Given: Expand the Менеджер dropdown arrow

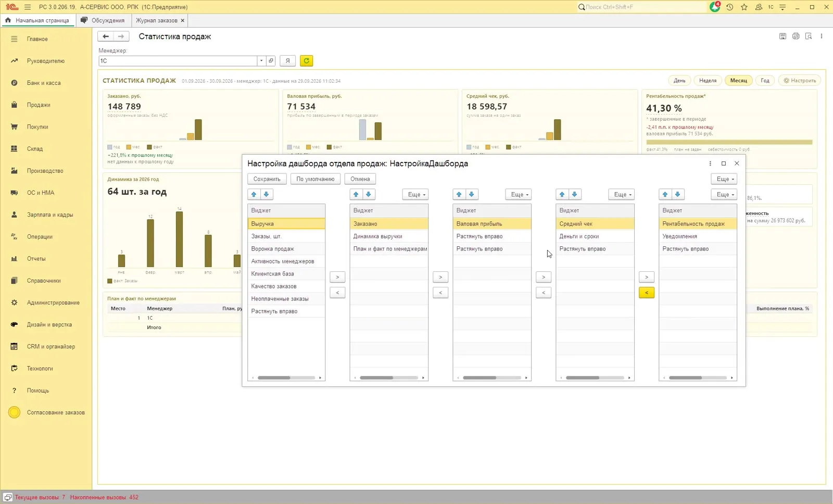Looking at the screenshot, I should (x=261, y=61).
